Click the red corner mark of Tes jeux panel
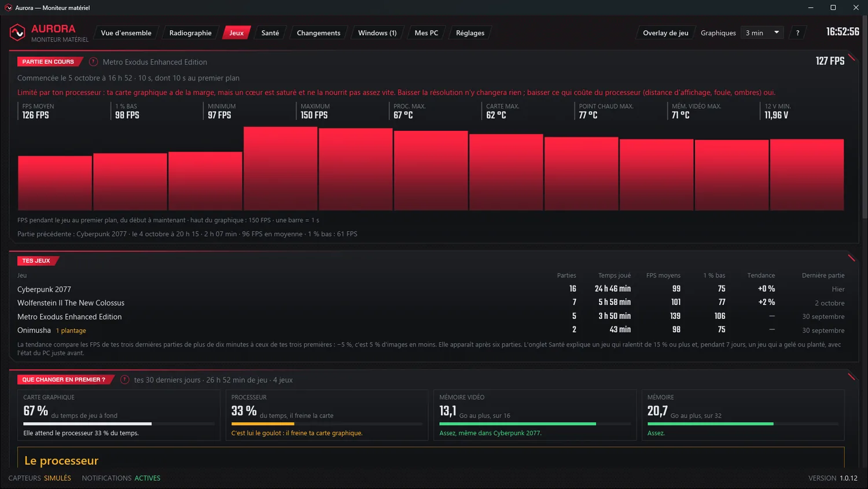The height and width of the screenshot is (489, 868). [851, 258]
